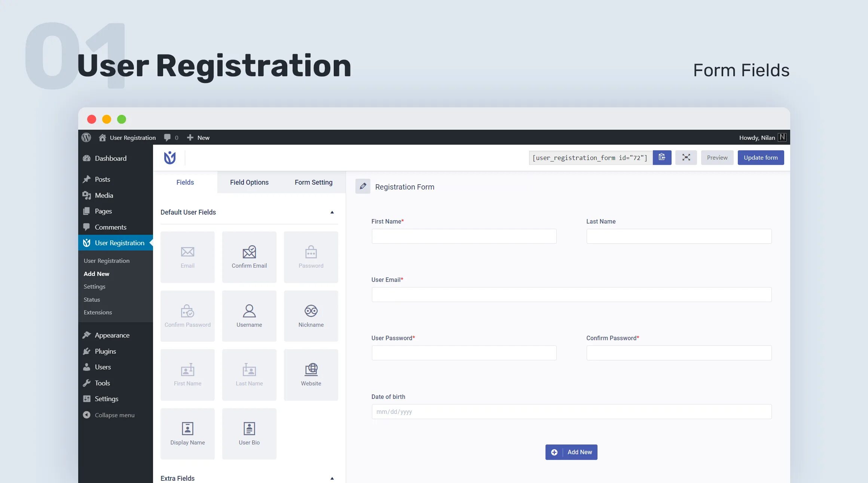Click the Preview button for the form

[x=717, y=157]
